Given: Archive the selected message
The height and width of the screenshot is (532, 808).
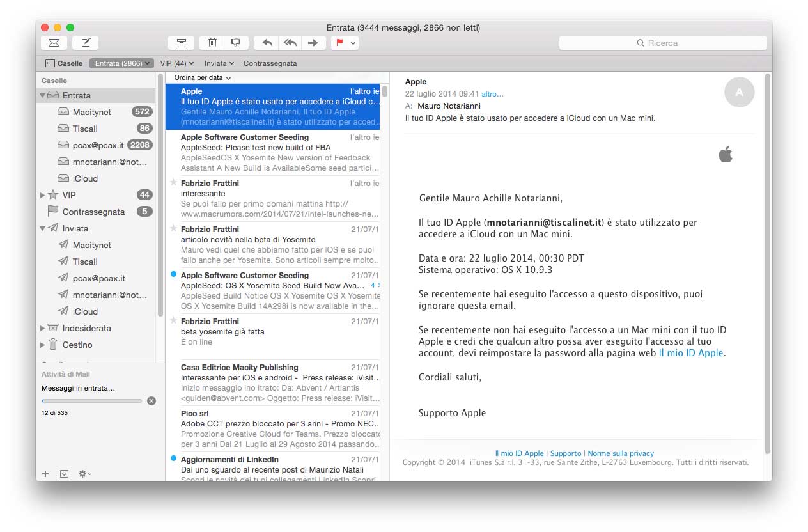Looking at the screenshot, I should pyautogui.click(x=181, y=43).
